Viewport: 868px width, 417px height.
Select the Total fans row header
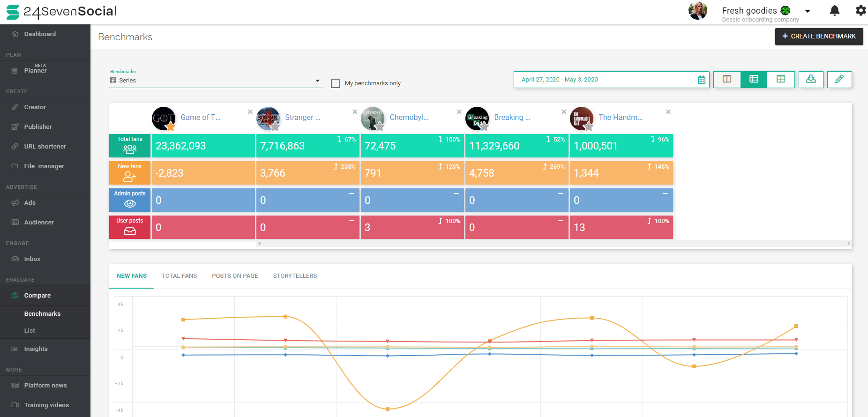pos(130,146)
